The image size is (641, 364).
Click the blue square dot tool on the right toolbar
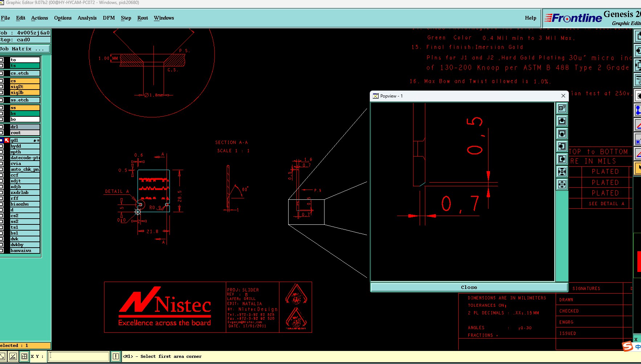point(638,139)
